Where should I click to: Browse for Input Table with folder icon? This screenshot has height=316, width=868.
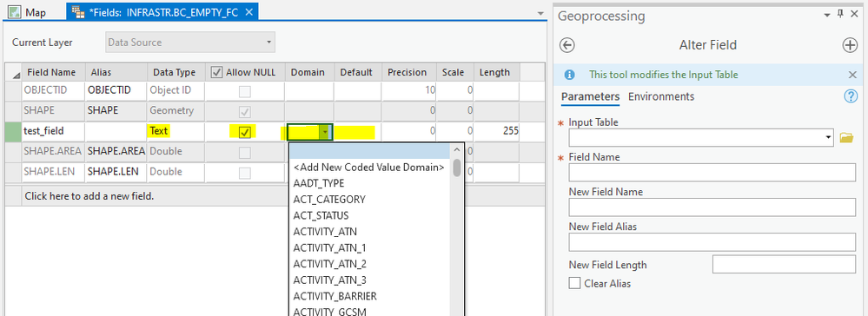(x=846, y=137)
